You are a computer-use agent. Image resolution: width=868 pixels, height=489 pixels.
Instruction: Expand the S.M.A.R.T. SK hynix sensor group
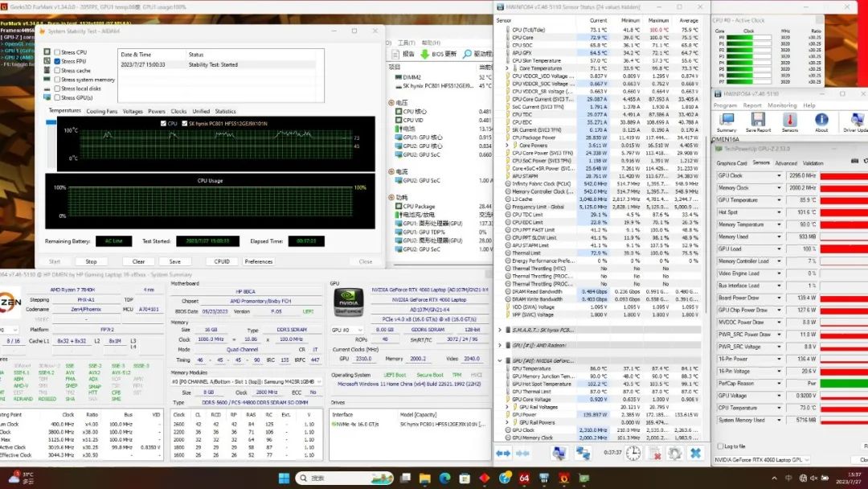pyautogui.click(x=500, y=330)
